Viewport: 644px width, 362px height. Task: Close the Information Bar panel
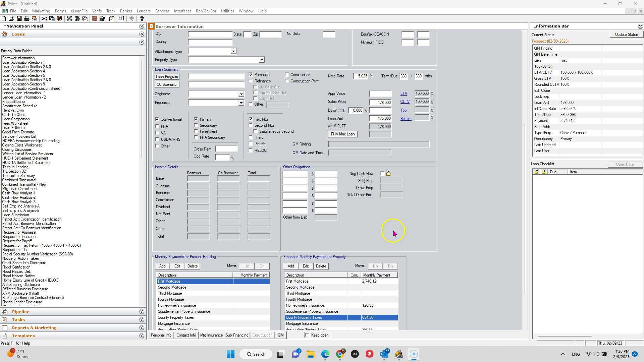pyautogui.click(x=640, y=26)
